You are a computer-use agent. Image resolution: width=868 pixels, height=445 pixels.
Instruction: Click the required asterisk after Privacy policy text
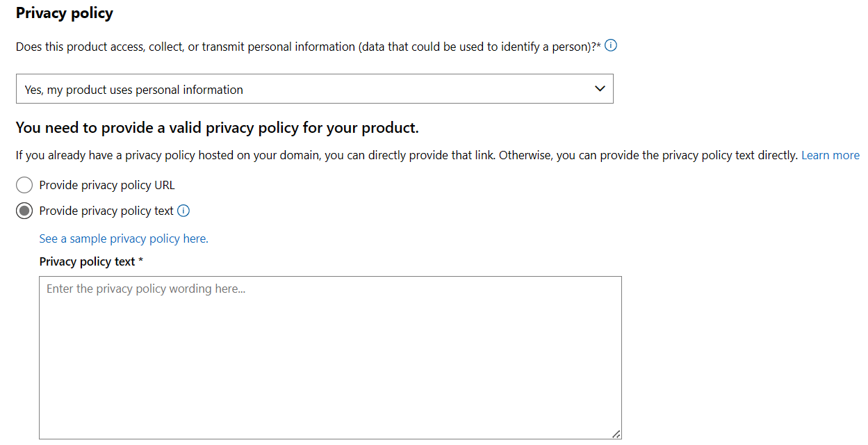[140, 261]
